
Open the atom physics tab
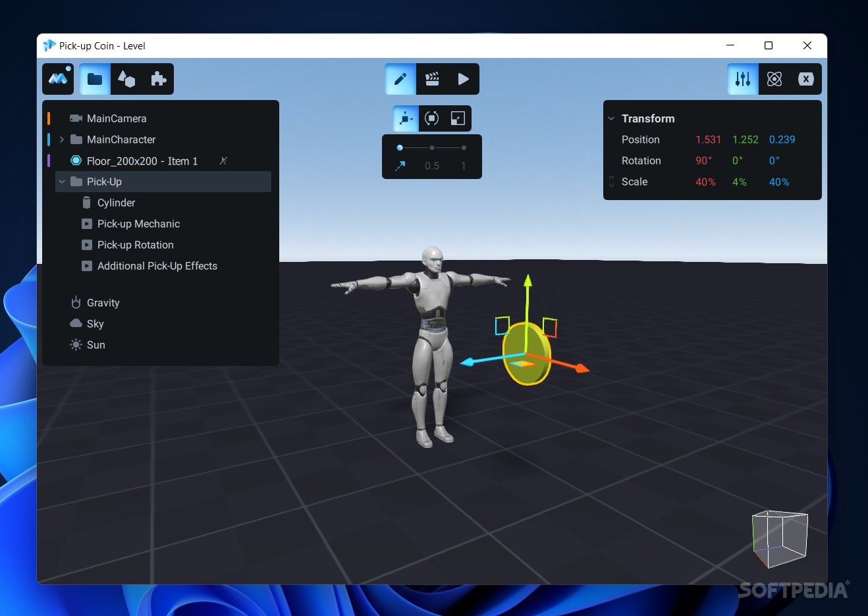click(774, 79)
